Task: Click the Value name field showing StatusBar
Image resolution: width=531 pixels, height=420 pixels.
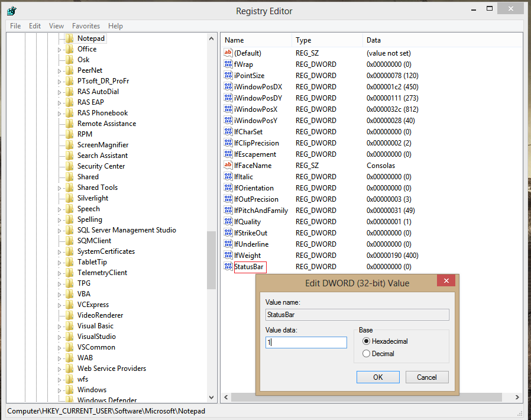Action: pyautogui.click(x=357, y=315)
